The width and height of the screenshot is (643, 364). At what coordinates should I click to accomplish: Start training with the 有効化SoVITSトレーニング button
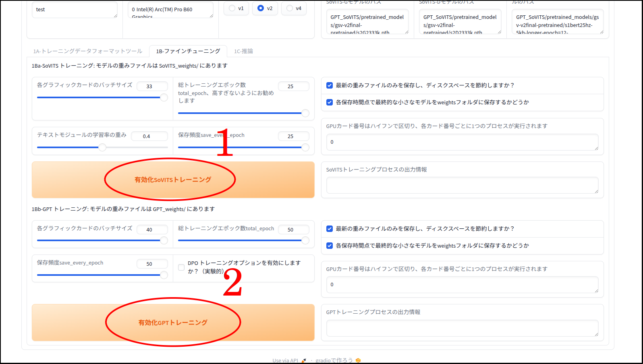coord(173,180)
